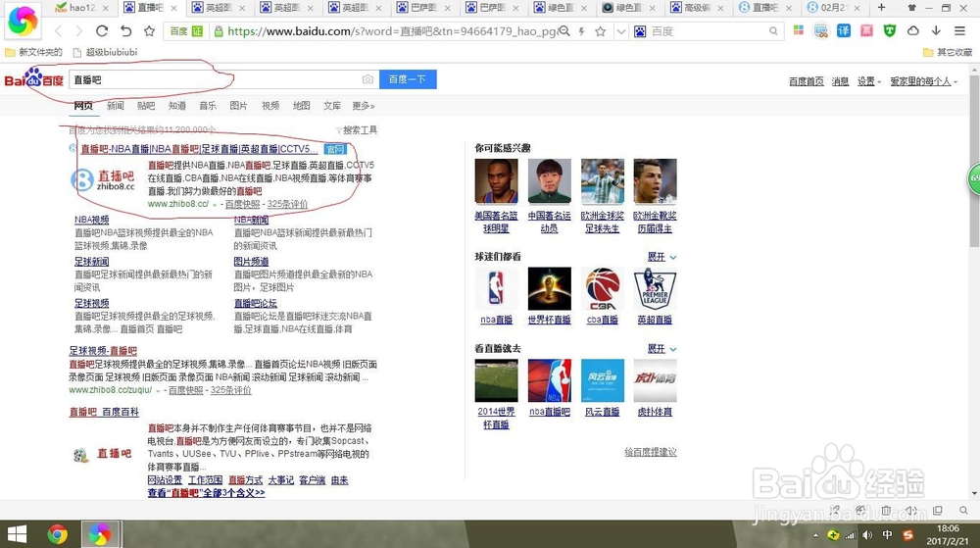Screen dimensions: 980x548
Task: Bookmark page with star left of address bar
Action: [x=149, y=31]
